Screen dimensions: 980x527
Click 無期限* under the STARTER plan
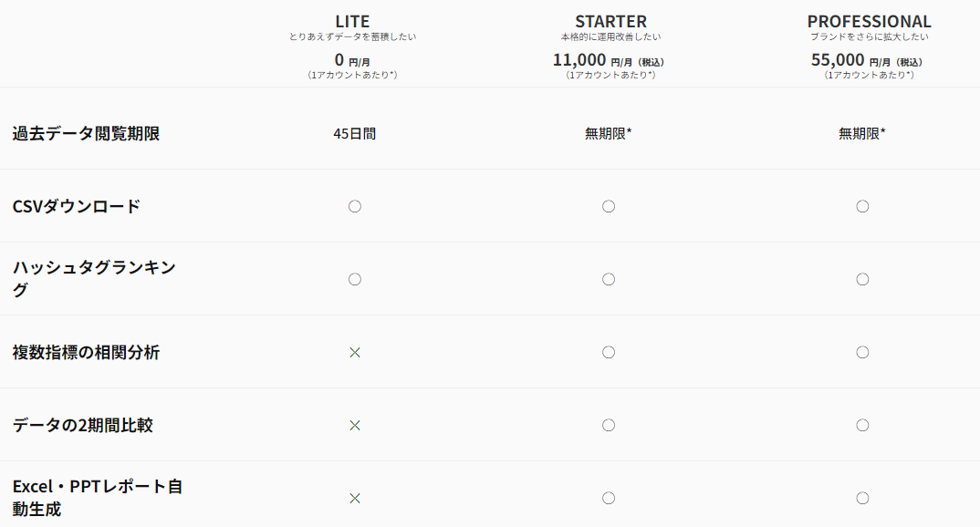[x=609, y=133]
